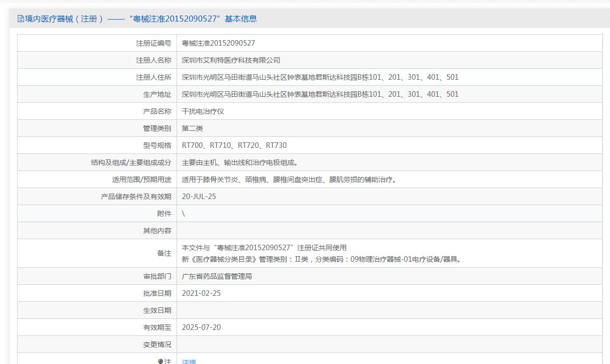Click the 产品储存条件及有效期 label
The width and height of the screenshot is (610, 364).
(x=136, y=197)
